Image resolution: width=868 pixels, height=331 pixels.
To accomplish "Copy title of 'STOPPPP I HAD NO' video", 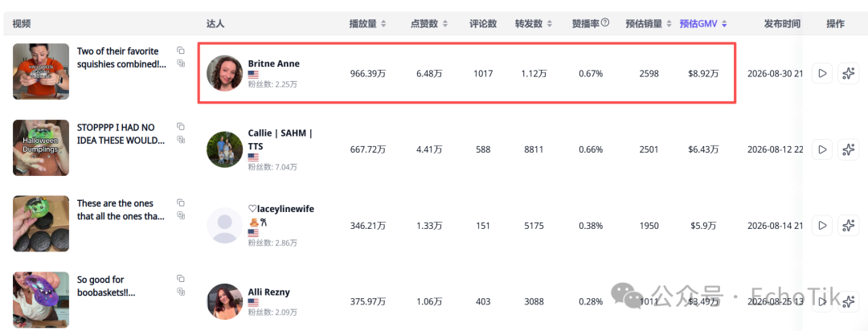I will coord(181,127).
